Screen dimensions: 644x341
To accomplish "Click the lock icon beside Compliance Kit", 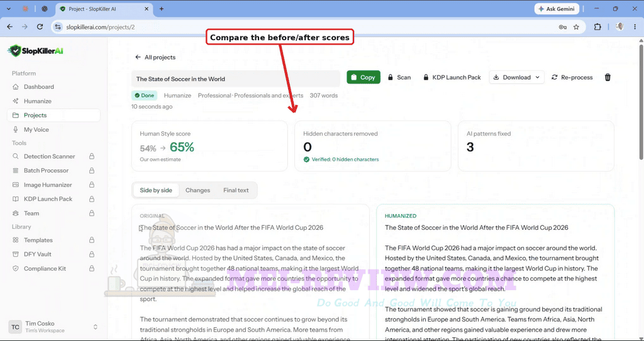I will 92,268.
